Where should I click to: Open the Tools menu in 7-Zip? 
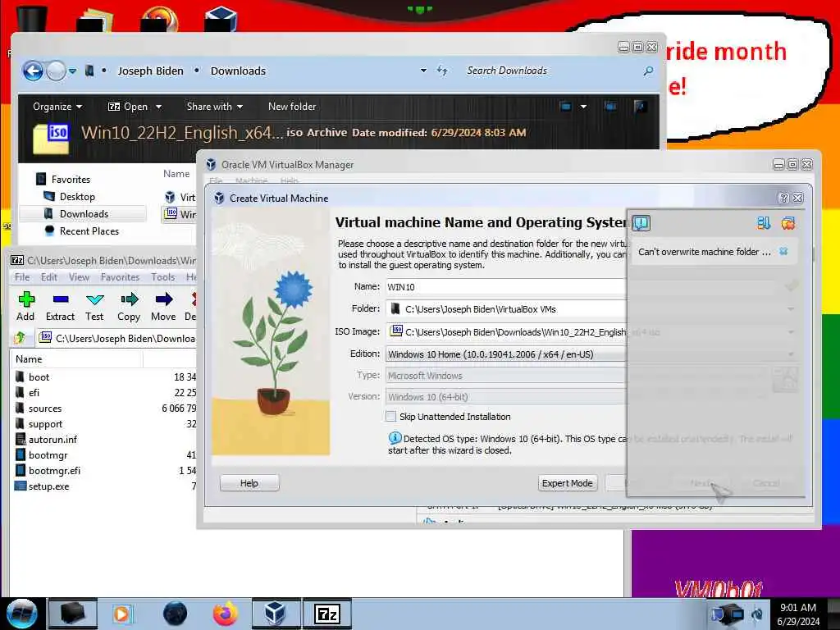(x=163, y=277)
